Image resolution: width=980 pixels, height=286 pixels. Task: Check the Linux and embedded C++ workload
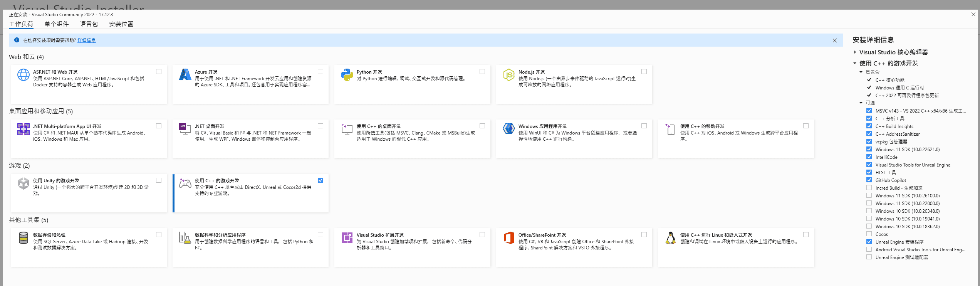click(806, 235)
